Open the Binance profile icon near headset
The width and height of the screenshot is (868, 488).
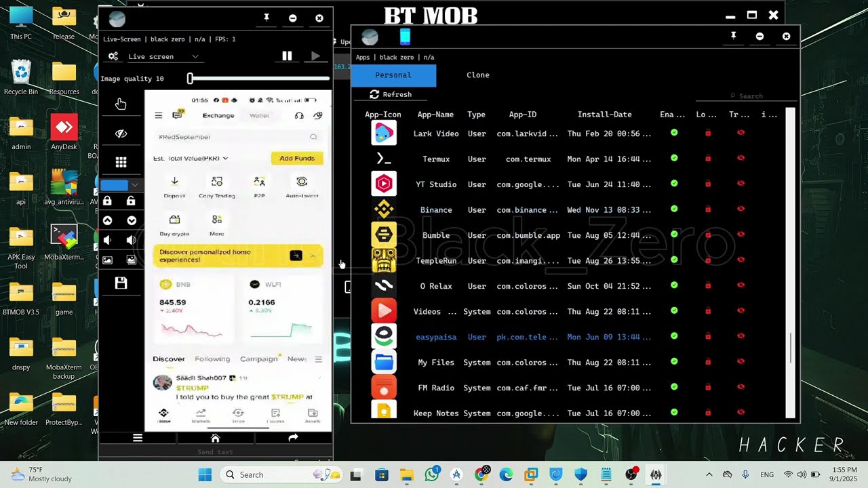click(317, 115)
